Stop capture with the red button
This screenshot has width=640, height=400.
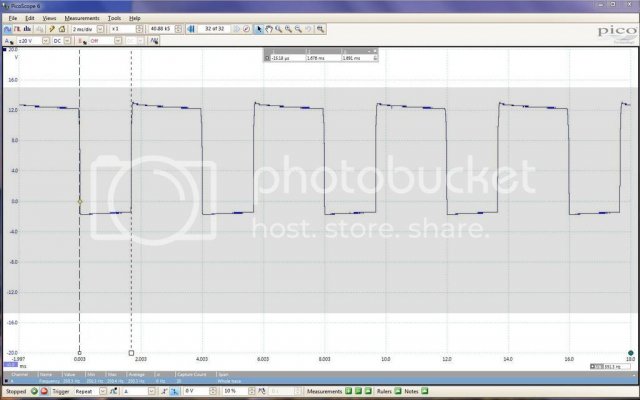(44, 391)
